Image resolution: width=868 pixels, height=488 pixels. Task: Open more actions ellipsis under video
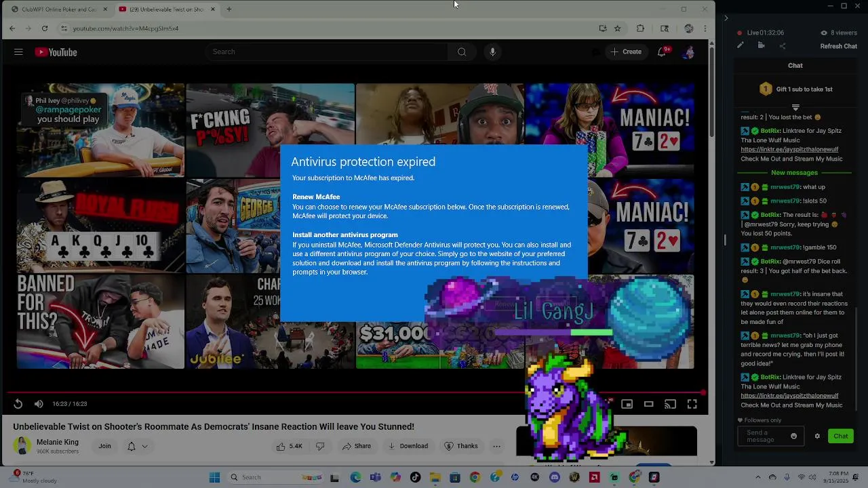497,446
